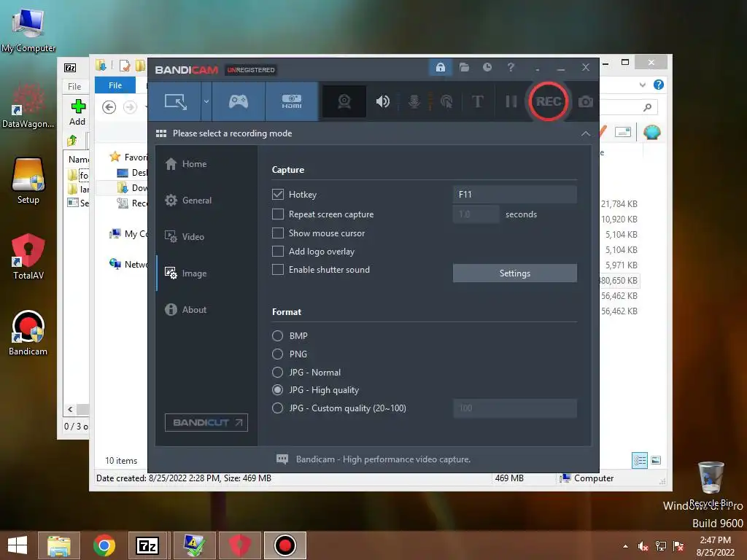Uncheck the Hotkey checkbox

(278, 194)
